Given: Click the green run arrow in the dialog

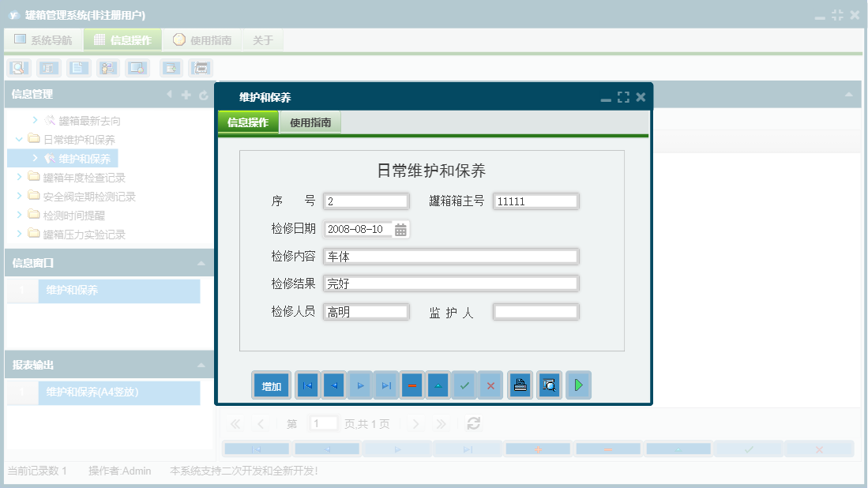Looking at the screenshot, I should tap(578, 385).
